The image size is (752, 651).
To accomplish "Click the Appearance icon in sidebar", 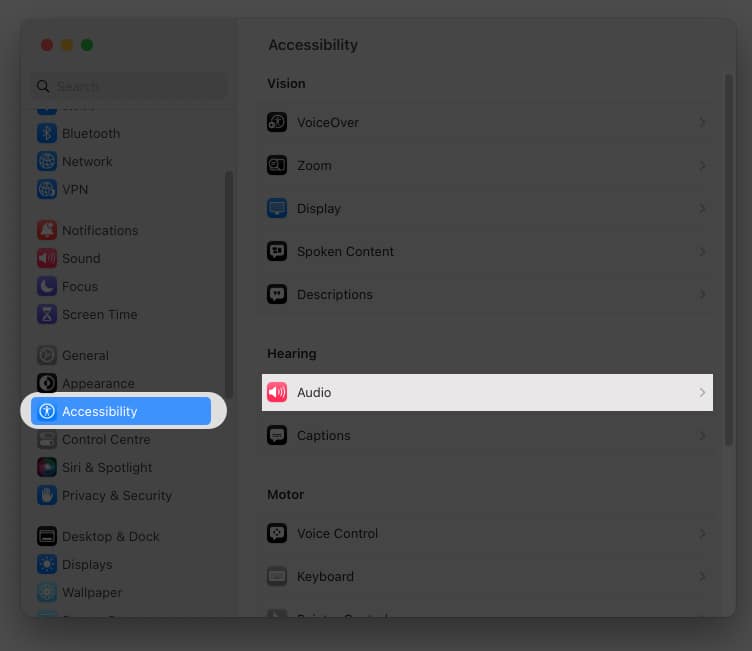I will (47, 383).
